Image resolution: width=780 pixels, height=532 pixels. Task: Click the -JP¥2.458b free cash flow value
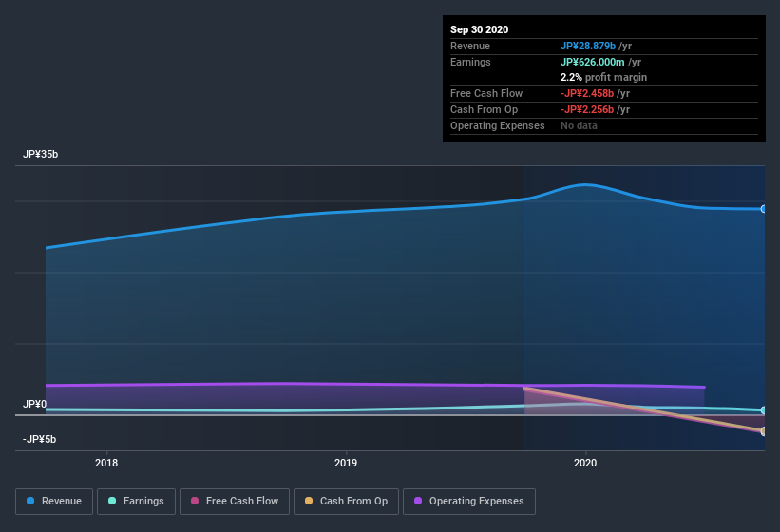click(x=587, y=93)
